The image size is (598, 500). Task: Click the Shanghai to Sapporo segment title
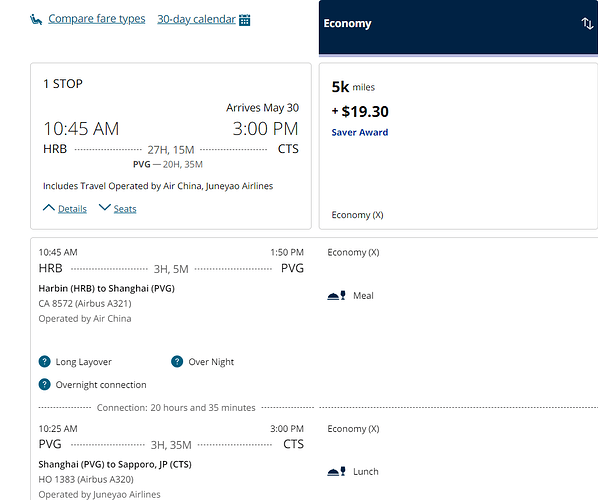tap(115, 465)
